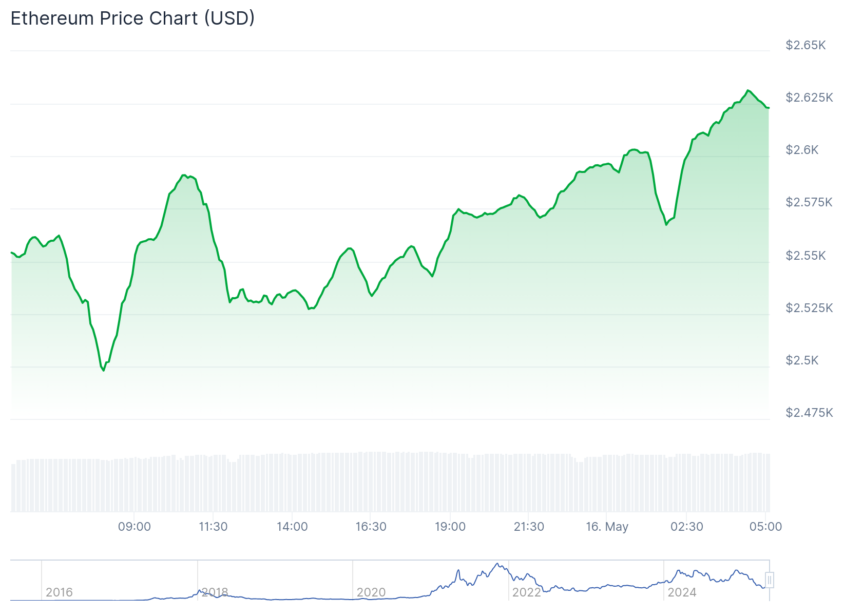The height and width of the screenshot is (616, 844).
Task: Click the 2024 label in the navigator
Action: pos(682,592)
